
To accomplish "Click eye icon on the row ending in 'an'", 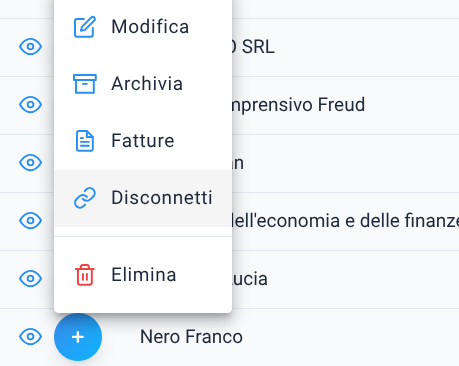I will [x=30, y=163].
